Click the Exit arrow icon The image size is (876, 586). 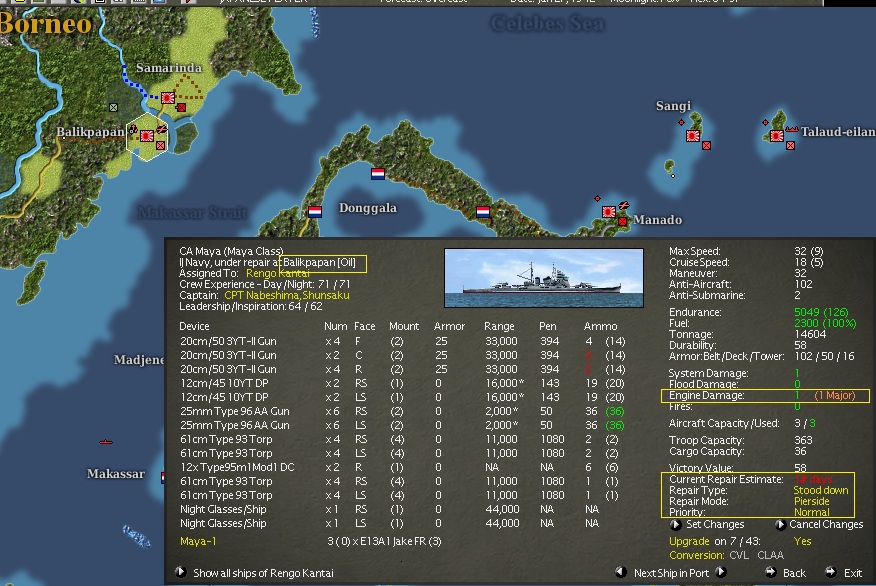tap(831, 572)
